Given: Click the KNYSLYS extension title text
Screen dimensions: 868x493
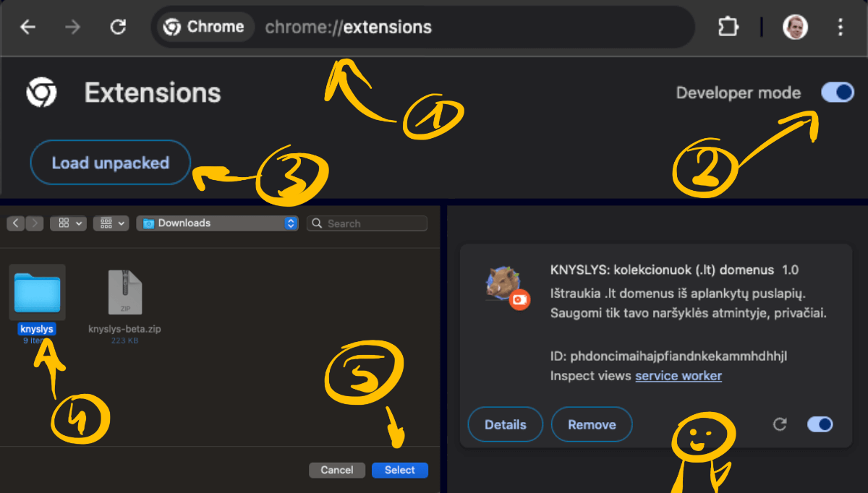Looking at the screenshot, I should (x=663, y=270).
